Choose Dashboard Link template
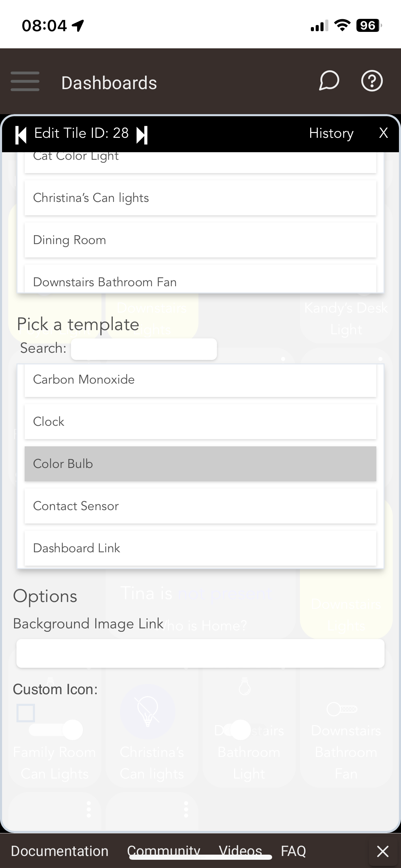This screenshot has height=868, width=401. (x=200, y=548)
